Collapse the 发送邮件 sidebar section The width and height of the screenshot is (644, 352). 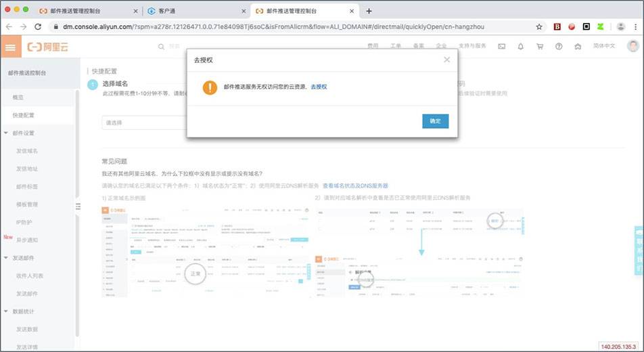[6, 258]
